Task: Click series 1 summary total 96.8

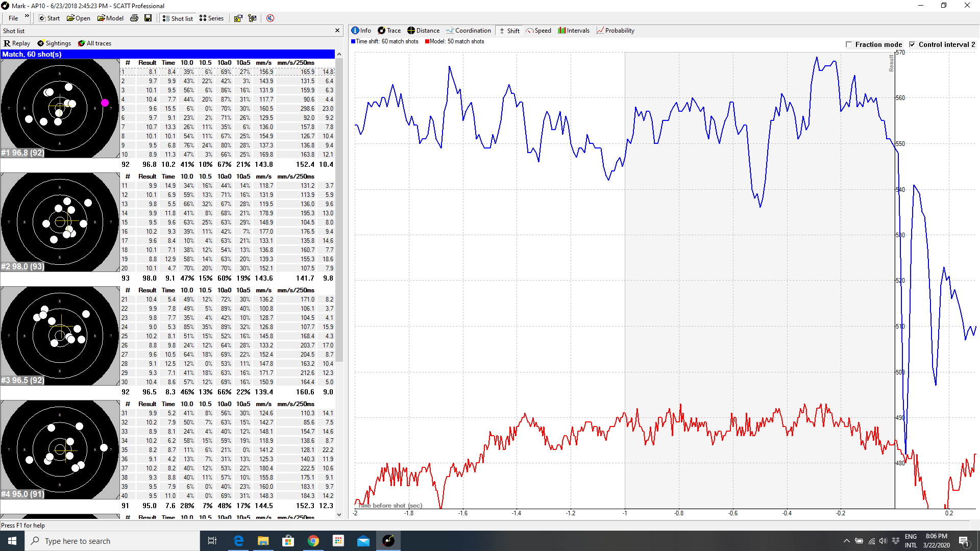Action: 150,164
